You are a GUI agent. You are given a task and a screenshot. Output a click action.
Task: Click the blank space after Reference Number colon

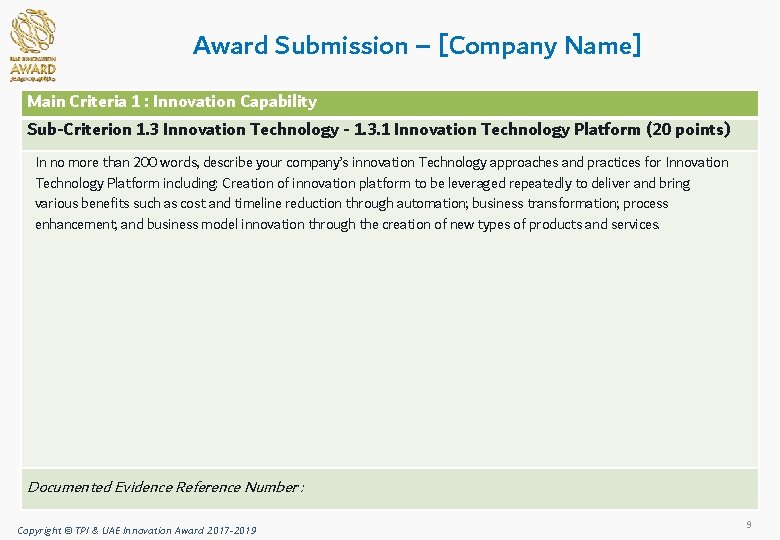[x=500, y=487]
